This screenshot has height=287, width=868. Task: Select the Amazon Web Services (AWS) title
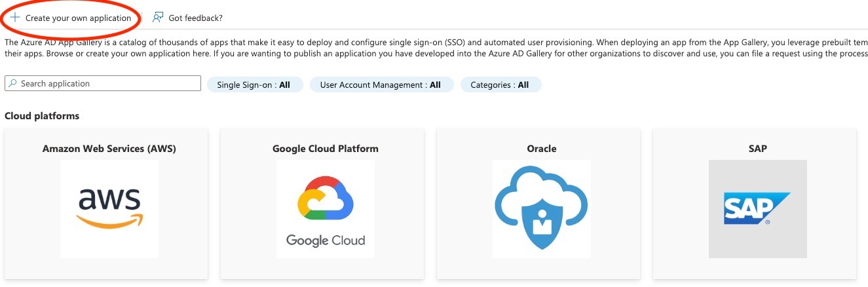[x=109, y=149]
